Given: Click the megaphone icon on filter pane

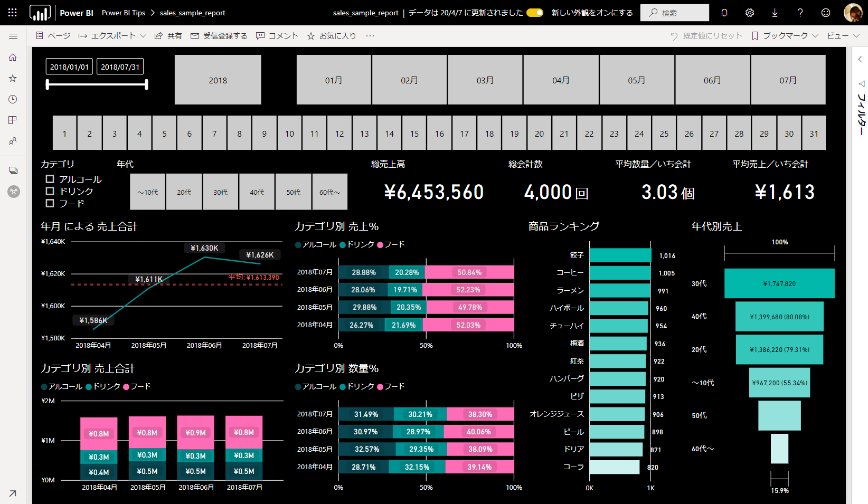Looking at the screenshot, I should click(x=862, y=83).
